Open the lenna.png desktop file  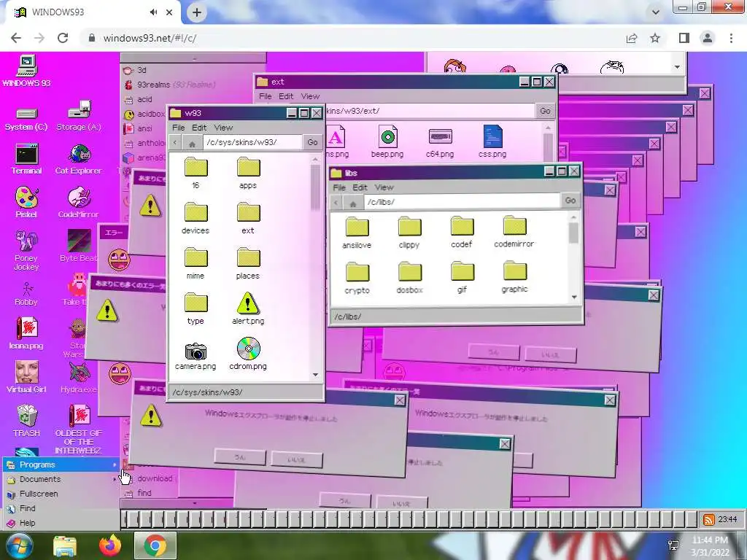(26, 333)
